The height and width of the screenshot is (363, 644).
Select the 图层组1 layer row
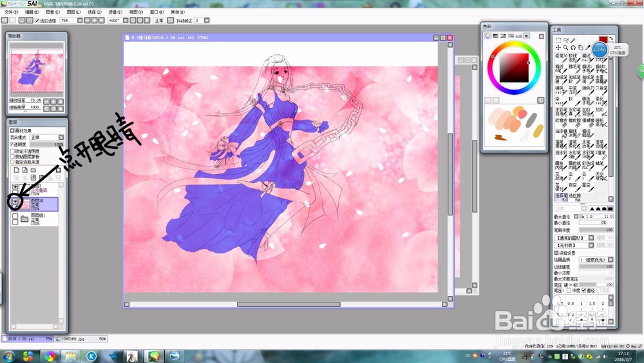35,219
